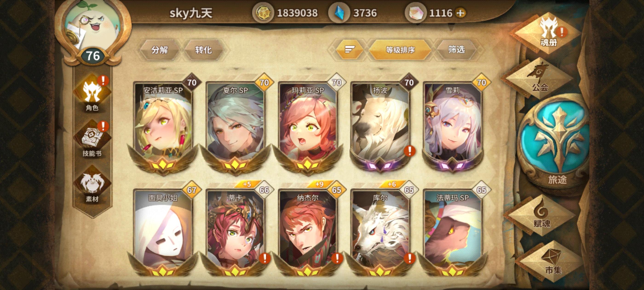
Task: Switch to the 角色 characters tab
Action: pos(92,93)
